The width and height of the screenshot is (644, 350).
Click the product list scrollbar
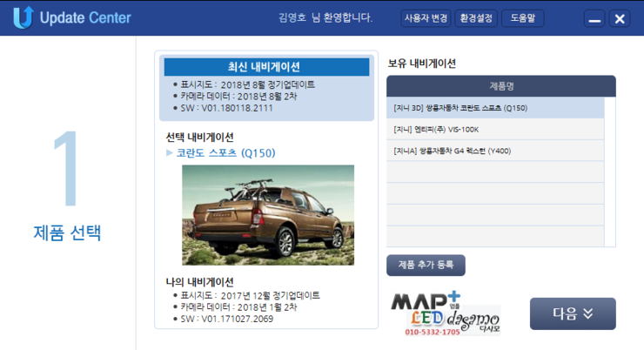(x=610, y=172)
